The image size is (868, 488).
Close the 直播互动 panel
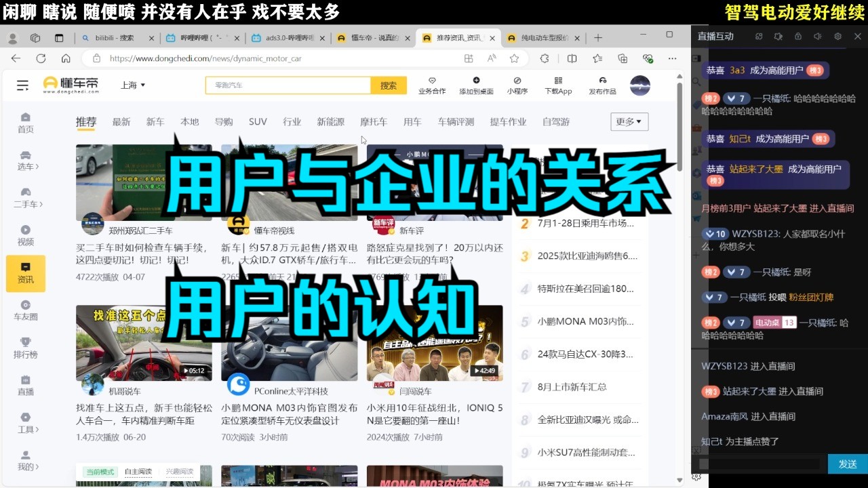[x=858, y=36]
